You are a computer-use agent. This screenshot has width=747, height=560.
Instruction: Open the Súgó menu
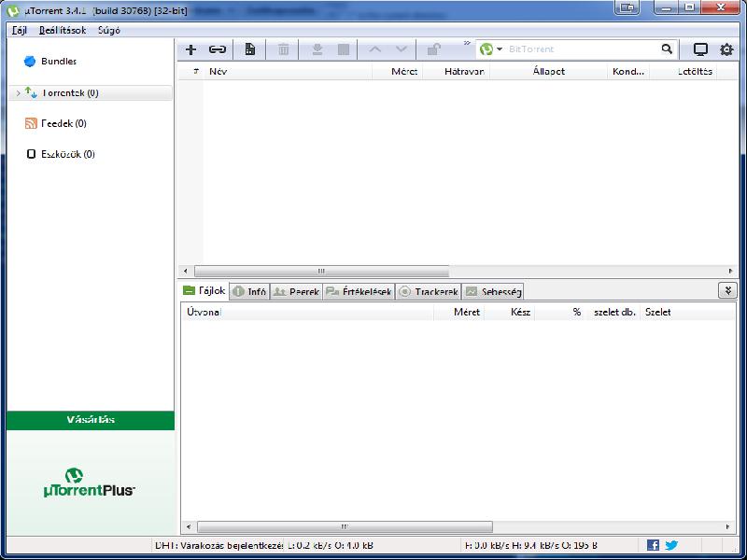[x=109, y=31]
